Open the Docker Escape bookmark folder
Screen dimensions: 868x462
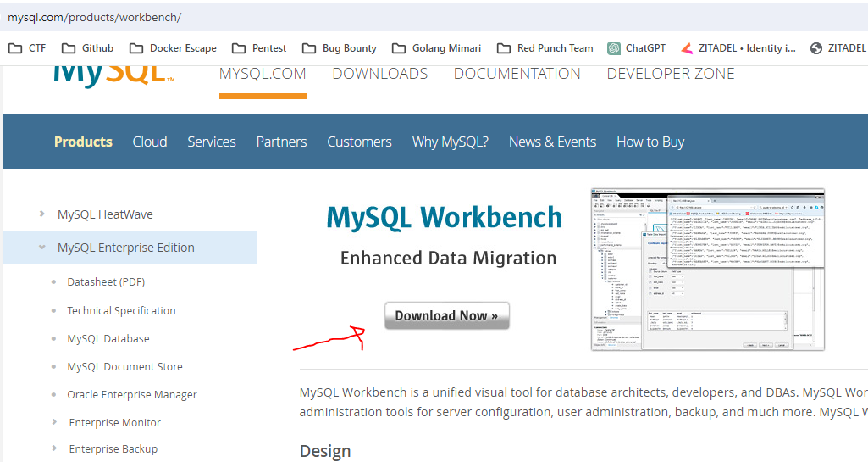pyautogui.click(x=173, y=48)
